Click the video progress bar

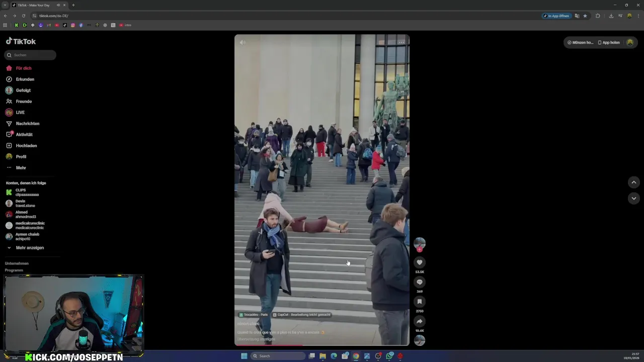(x=322, y=345)
